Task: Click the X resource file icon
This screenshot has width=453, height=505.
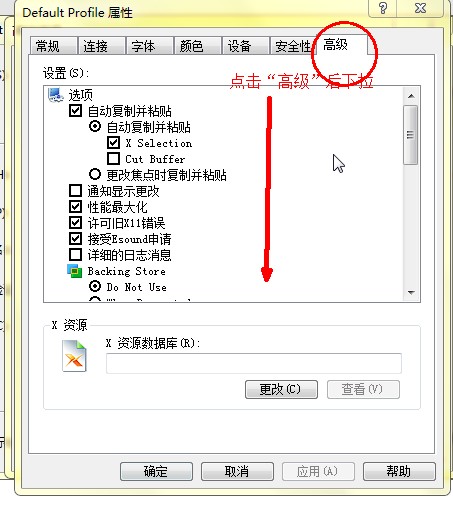Action: click(74, 356)
